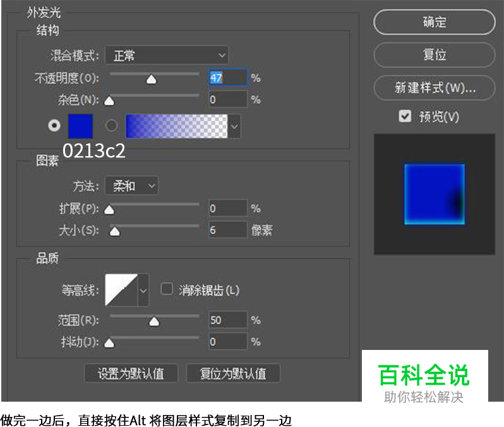Select the gradient radio button
Image resolution: width=504 pixels, height=427 pixels.
coord(112,126)
